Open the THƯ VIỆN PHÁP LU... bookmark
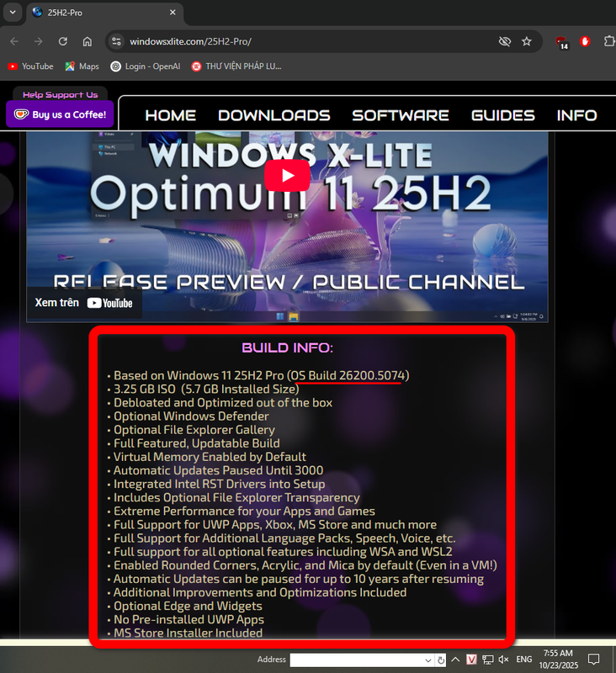The width and height of the screenshot is (616, 673). point(236,66)
